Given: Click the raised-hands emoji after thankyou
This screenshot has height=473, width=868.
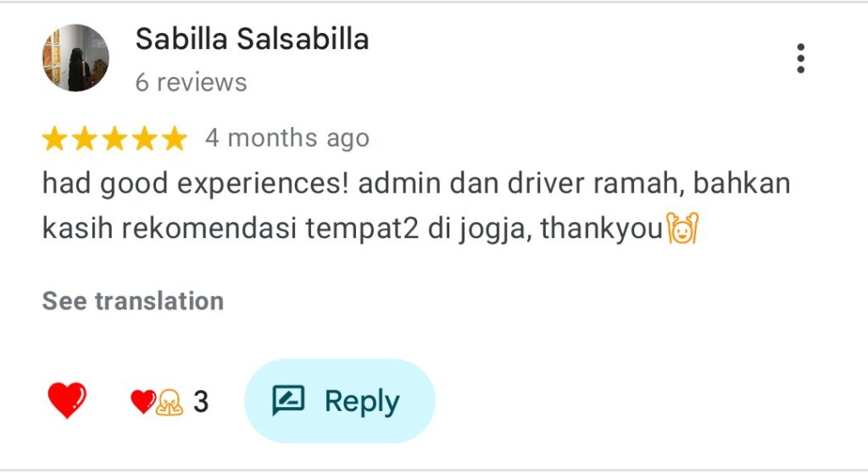Looking at the screenshot, I should [x=682, y=228].
